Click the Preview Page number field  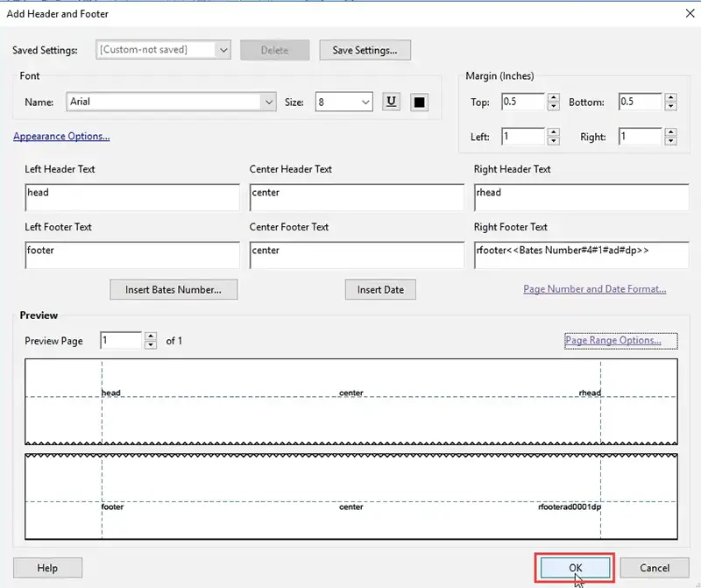pos(121,341)
